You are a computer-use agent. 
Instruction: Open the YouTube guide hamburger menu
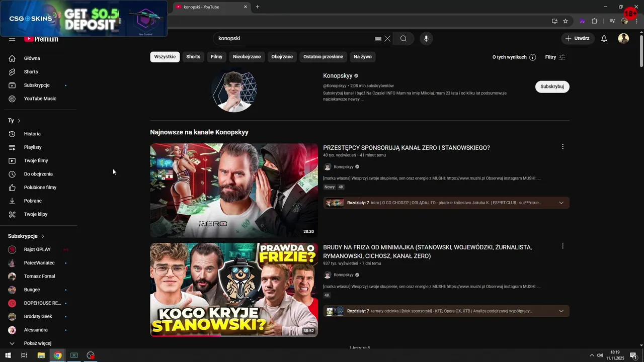12,39
